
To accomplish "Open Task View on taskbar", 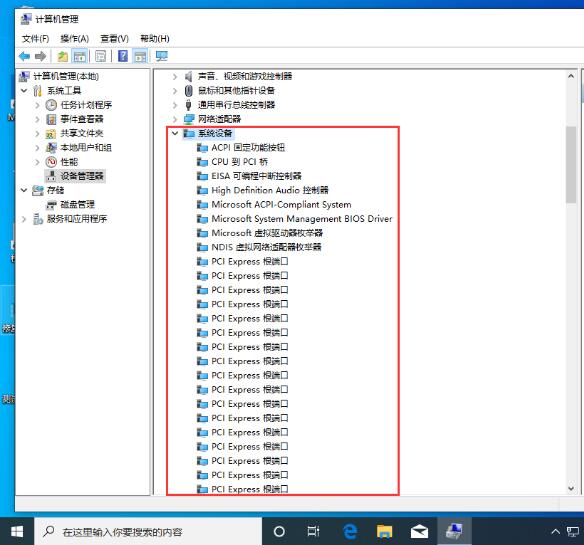I will 313,532.
